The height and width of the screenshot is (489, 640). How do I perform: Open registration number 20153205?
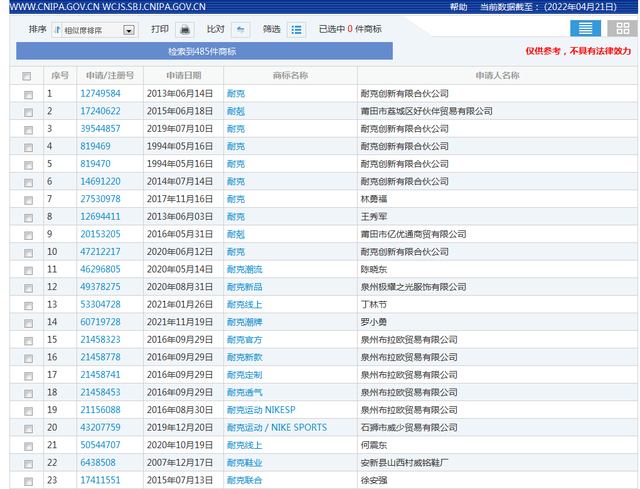[x=100, y=234]
